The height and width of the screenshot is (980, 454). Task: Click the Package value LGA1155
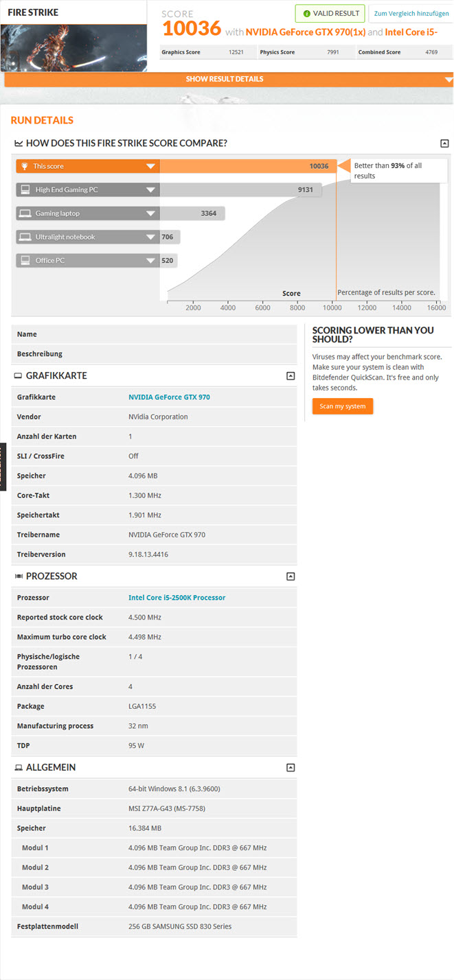tap(143, 706)
